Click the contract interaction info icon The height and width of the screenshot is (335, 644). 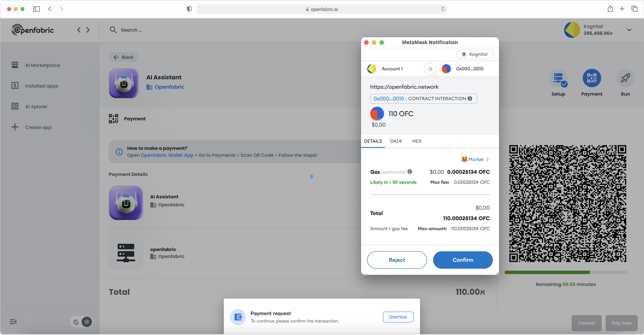pyautogui.click(x=470, y=99)
